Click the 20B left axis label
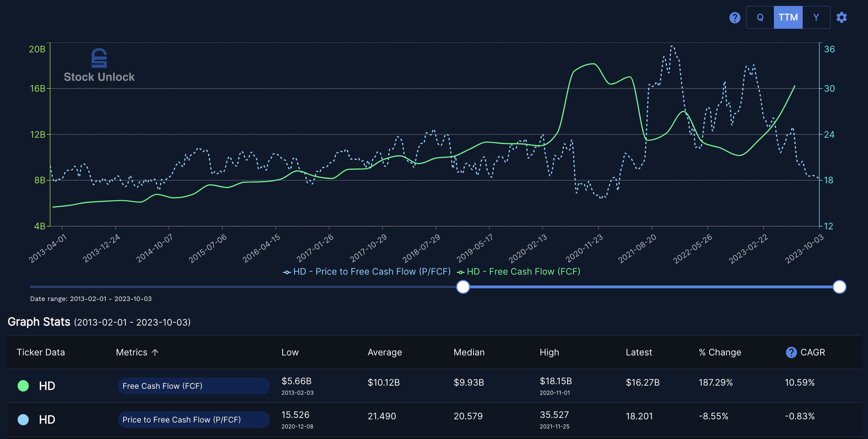The height and width of the screenshot is (439, 868). coord(37,49)
